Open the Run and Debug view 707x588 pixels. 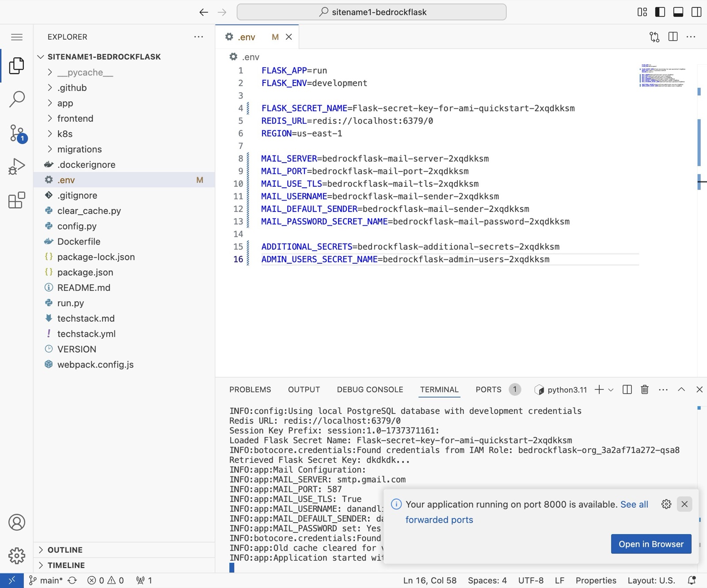(17, 167)
